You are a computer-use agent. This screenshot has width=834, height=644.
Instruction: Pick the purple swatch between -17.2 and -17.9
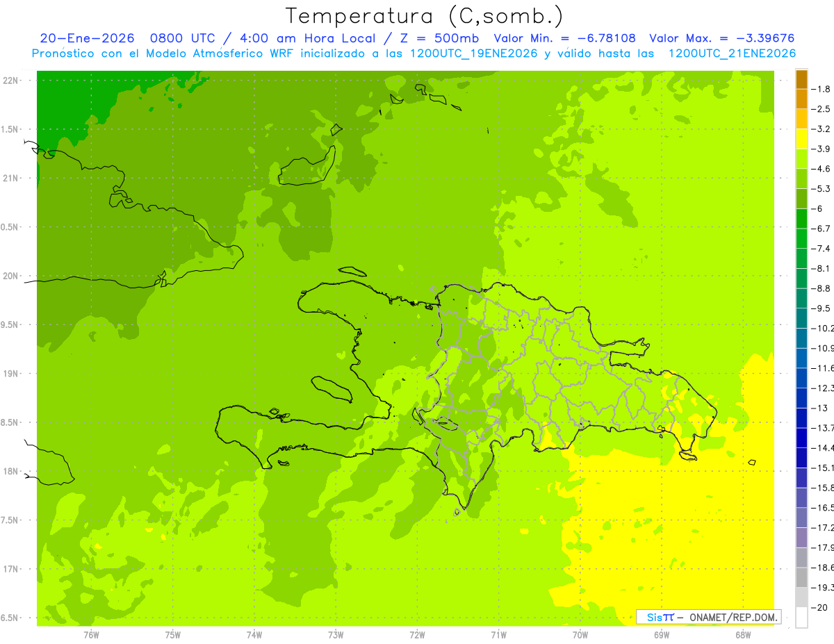[801, 538]
